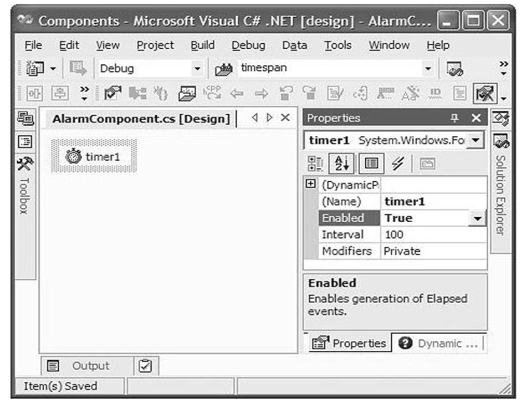Click the sparkle Aa toolbar icon
Image resolution: width=532 pixels, height=399 pixels.
[410, 93]
